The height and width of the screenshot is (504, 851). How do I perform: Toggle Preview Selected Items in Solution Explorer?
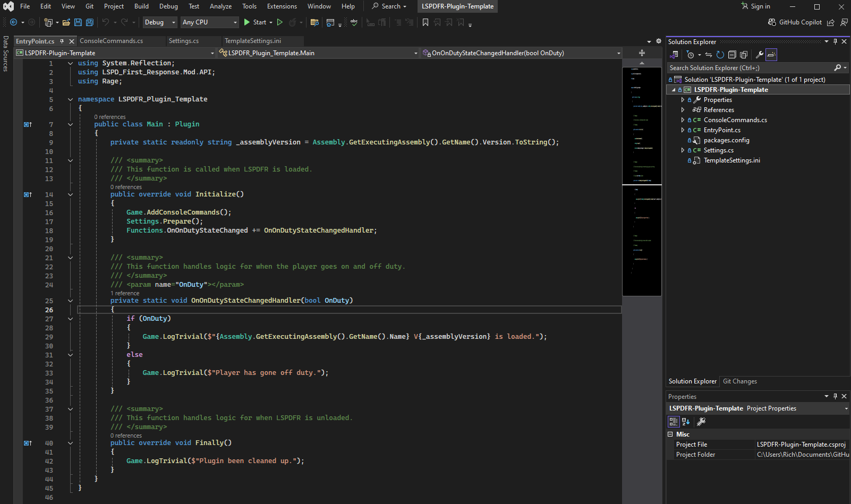tap(771, 55)
